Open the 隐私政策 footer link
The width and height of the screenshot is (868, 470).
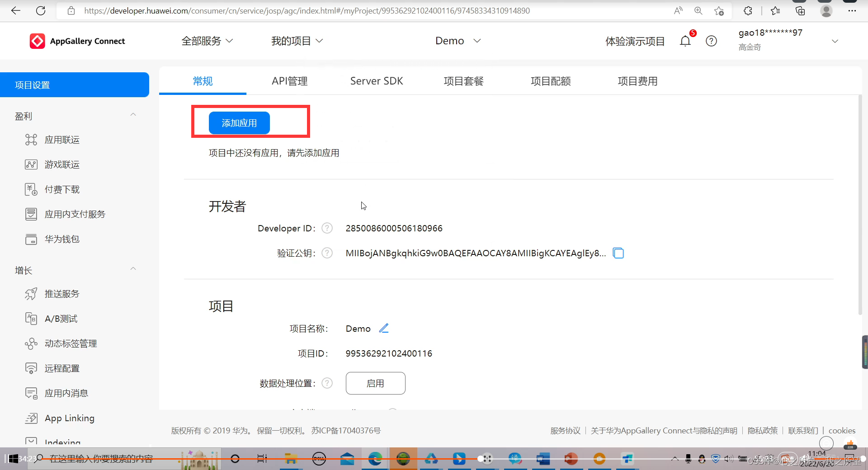763,431
